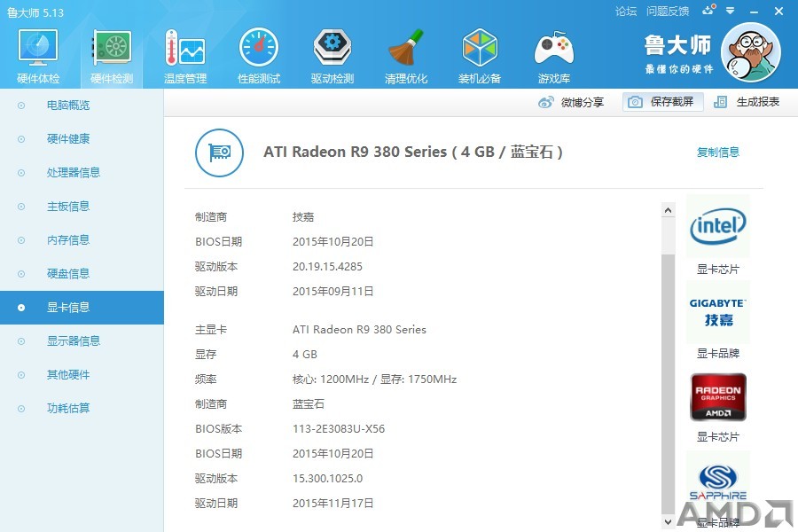798x532 pixels.
Task: Select 显卡信息 in sidebar
Action: tap(82, 308)
